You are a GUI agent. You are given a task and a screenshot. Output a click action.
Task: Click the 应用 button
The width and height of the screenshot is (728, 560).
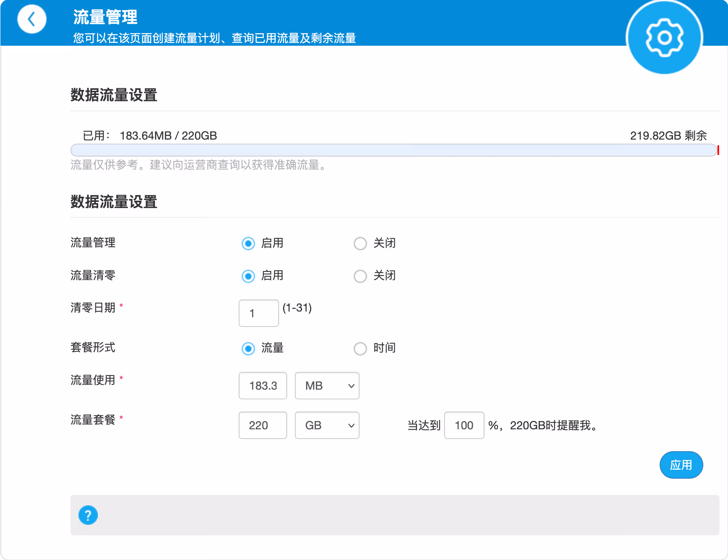681,465
